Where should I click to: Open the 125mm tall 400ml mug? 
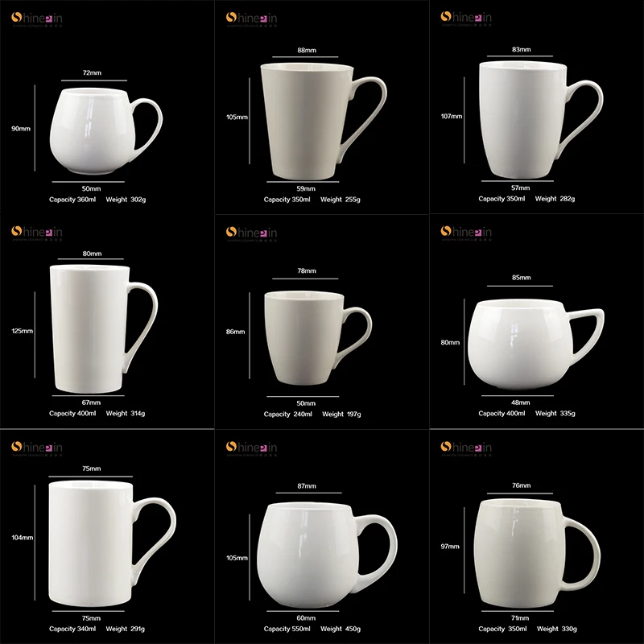(x=104, y=329)
